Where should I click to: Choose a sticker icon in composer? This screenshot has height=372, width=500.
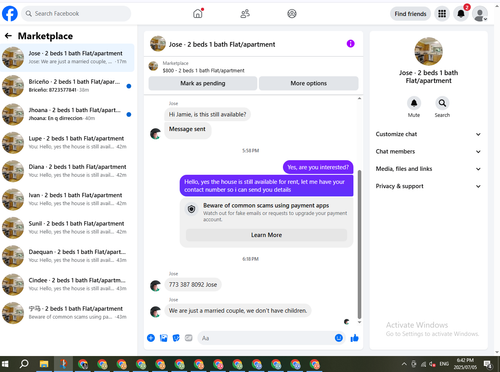176,338
